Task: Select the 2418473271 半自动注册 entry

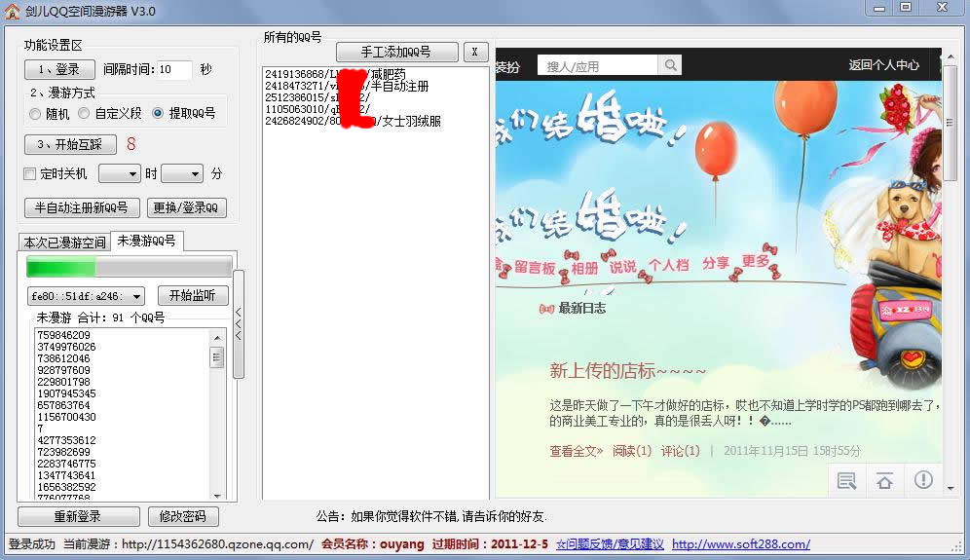Action: (x=347, y=86)
